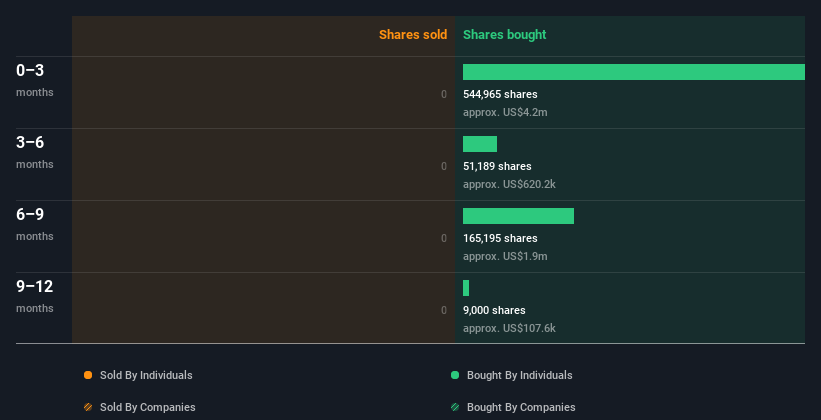Click the Sold By Individuals legend label
Viewport: 821px width, 420px height.
(146, 375)
